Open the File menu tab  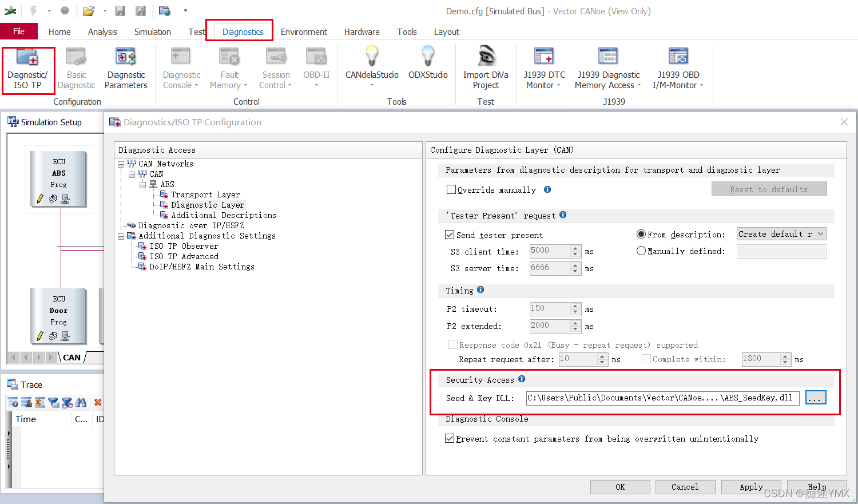pos(19,31)
